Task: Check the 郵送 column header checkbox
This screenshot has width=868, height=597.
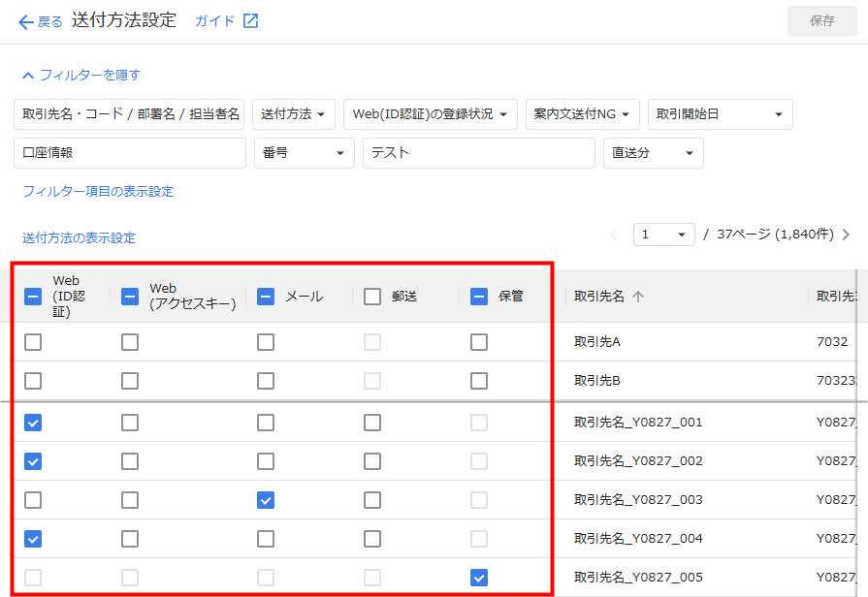Action: (372, 297)
